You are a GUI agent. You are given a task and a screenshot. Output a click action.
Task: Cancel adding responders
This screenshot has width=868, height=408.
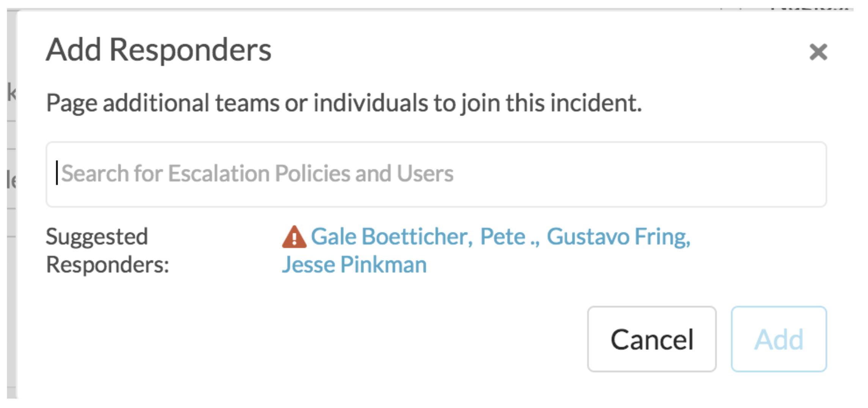(652, 339)
